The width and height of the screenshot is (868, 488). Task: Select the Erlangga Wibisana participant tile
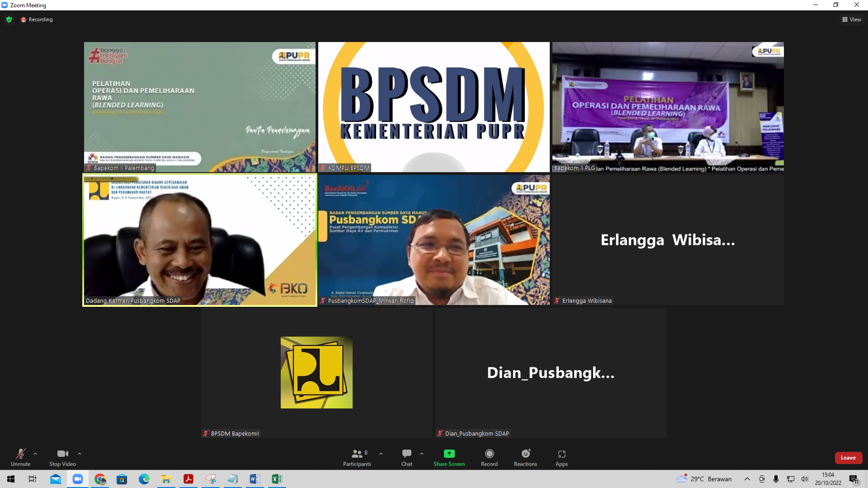pos(668,240)
